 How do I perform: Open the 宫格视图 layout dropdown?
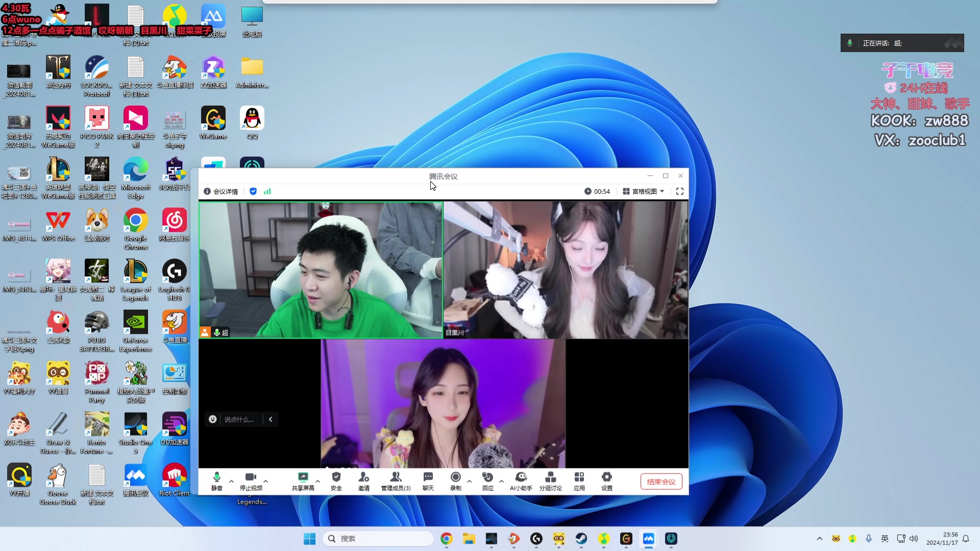pos(644,191)
